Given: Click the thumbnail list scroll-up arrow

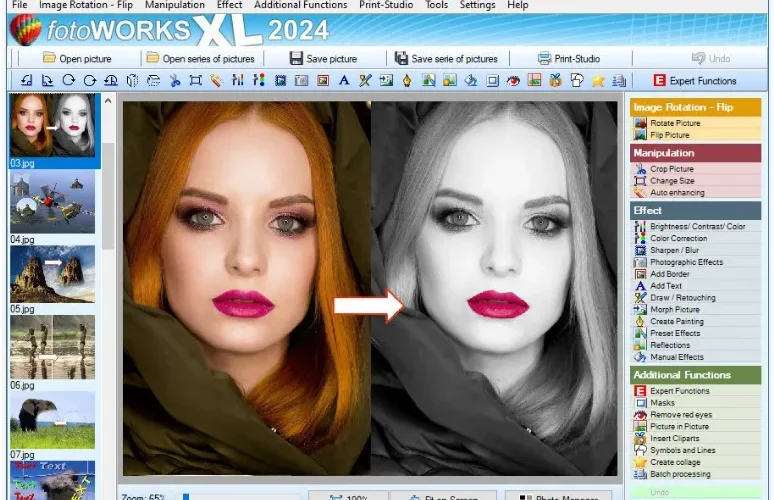Looking at the screenshot, I should coord(108,101).
